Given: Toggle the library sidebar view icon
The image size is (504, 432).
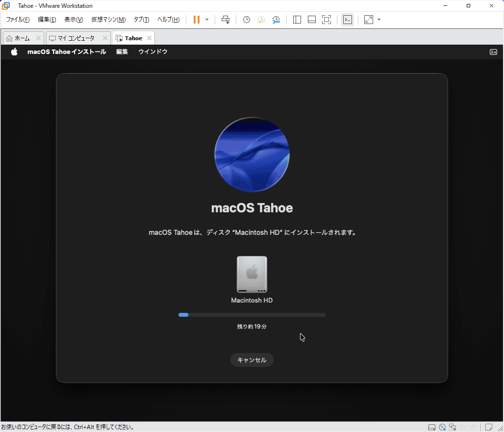Looking at the screenshot, I should [297, 20].
